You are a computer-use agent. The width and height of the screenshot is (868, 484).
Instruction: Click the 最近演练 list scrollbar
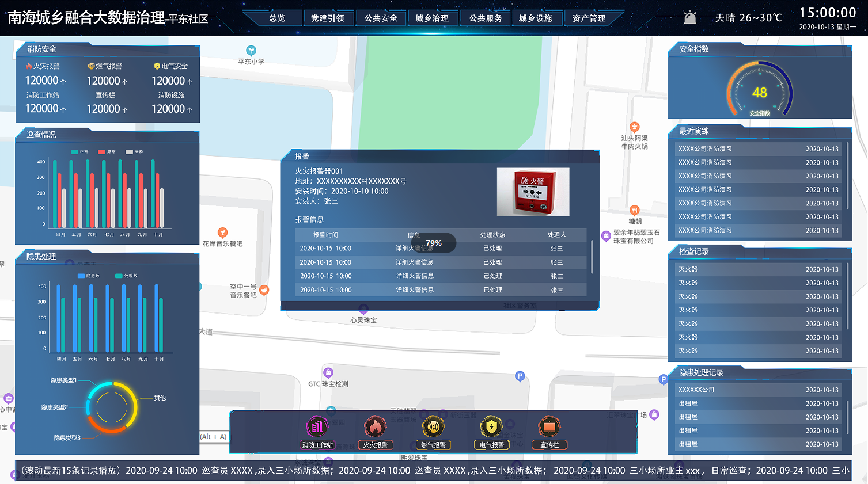847,176
